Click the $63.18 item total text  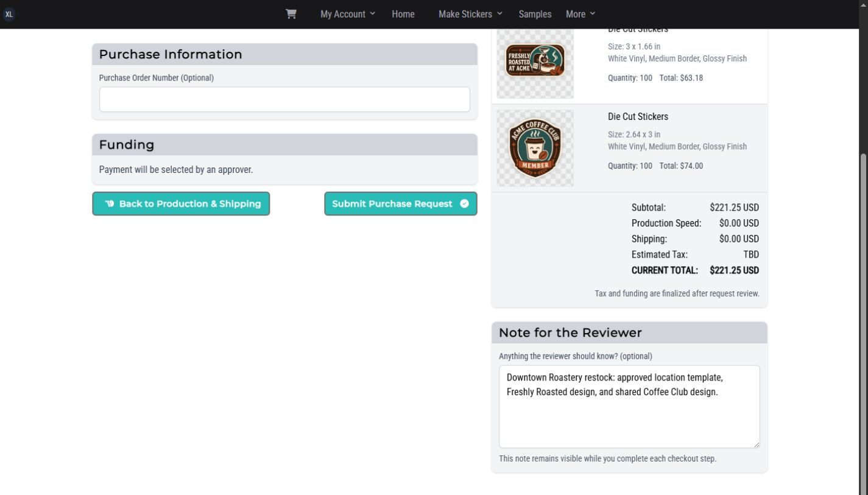coord(691,78)
